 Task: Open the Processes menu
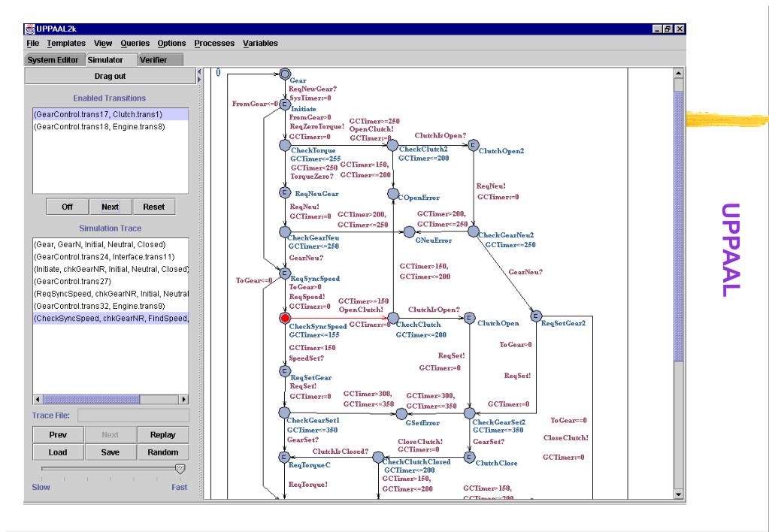214,43
